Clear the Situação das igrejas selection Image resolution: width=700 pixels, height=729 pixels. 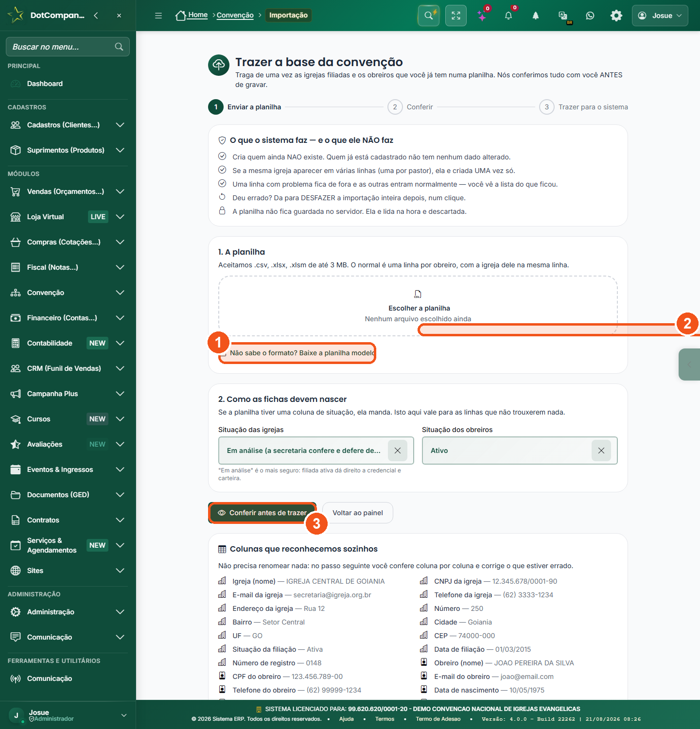(x=398, y=451)
